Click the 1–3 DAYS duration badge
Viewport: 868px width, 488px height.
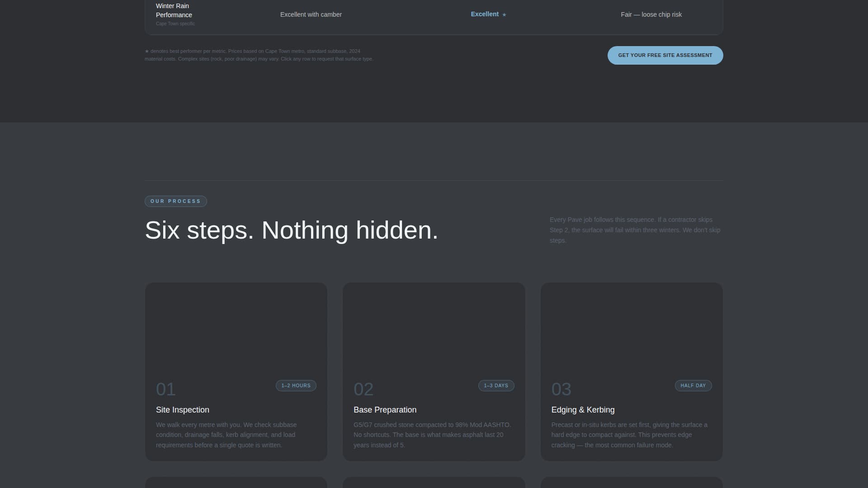(496, 385)
